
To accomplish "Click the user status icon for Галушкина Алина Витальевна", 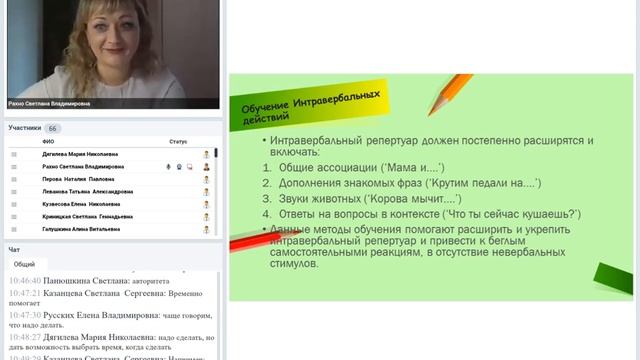I will click(207, 229).
